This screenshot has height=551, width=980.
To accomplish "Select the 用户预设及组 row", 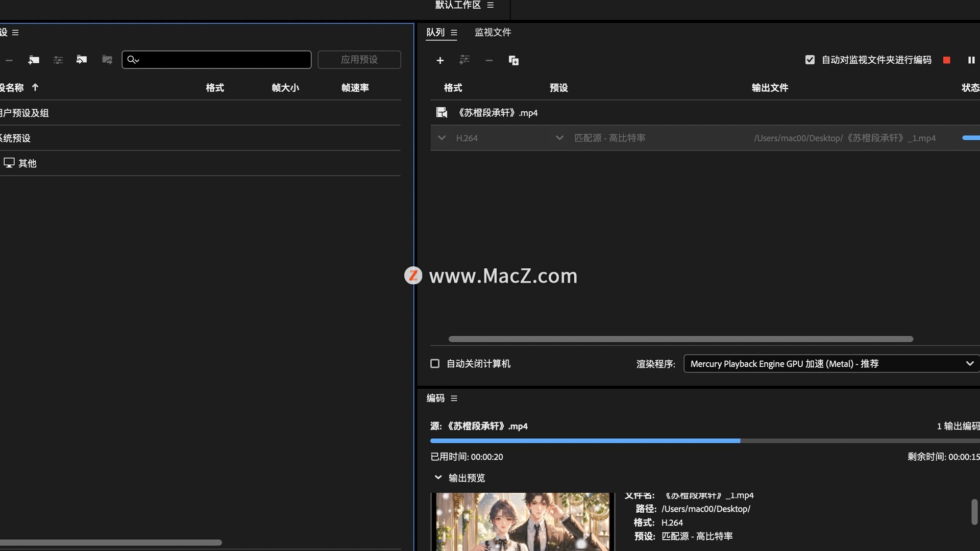I will (200, 113).
